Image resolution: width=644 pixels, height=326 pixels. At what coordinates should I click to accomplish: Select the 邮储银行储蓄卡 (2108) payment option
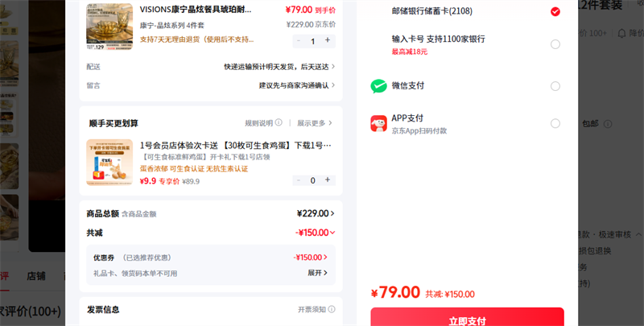pyautogui.click(x=555, y=11)
